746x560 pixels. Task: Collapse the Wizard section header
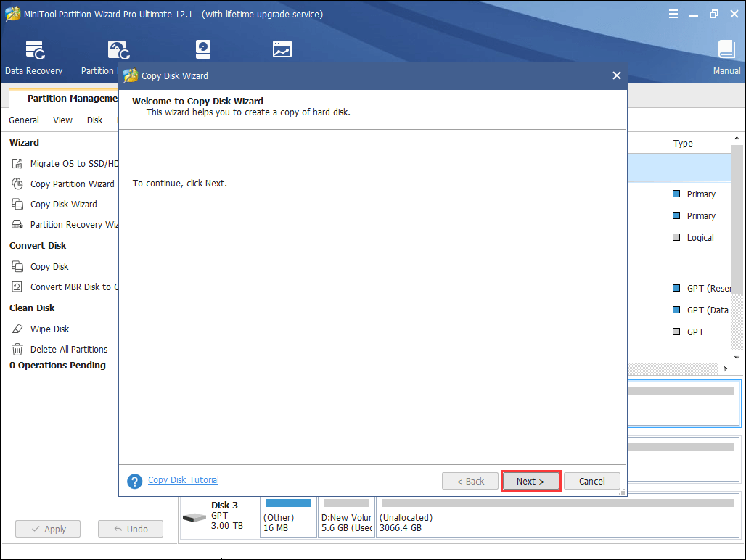click(24, 143)
